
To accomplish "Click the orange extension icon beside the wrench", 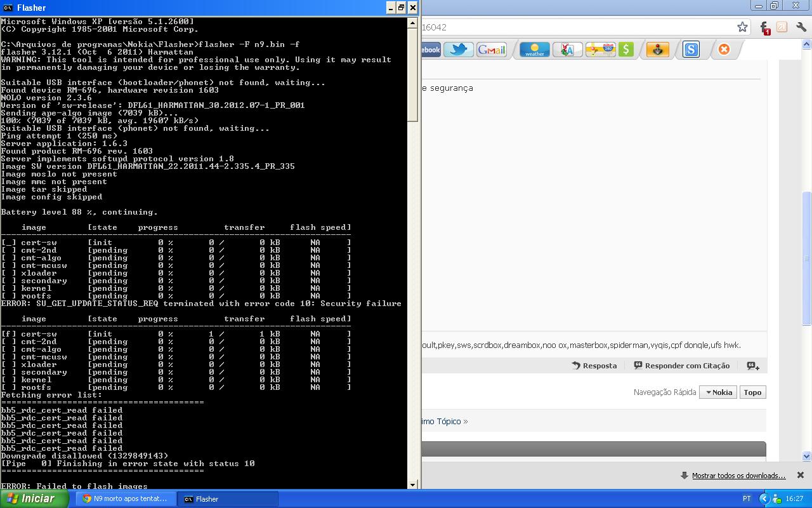I will pos(782,27).
